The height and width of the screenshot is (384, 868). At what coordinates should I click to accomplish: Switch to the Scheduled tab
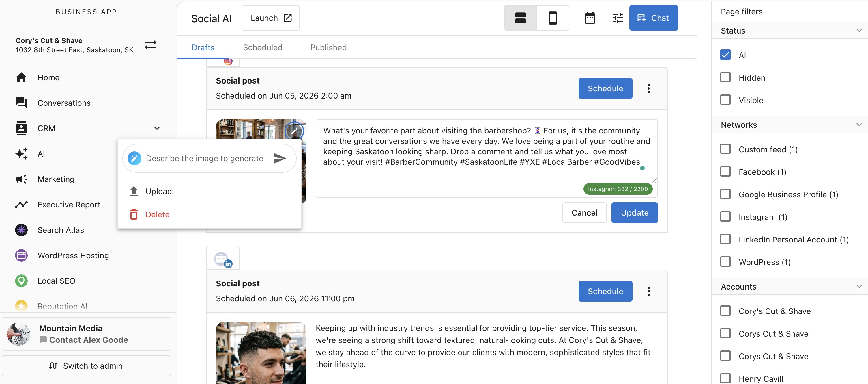(x=263, y=48)
